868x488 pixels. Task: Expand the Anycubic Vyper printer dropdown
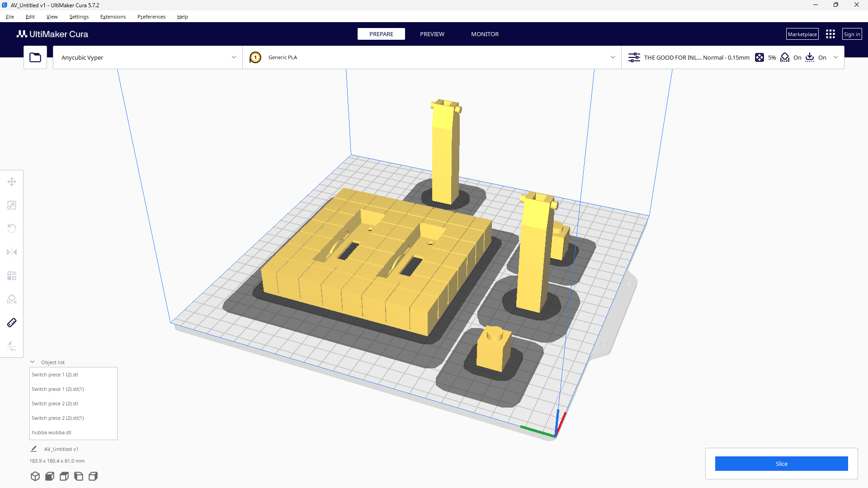pyautogui.click(x=234, y=57)
